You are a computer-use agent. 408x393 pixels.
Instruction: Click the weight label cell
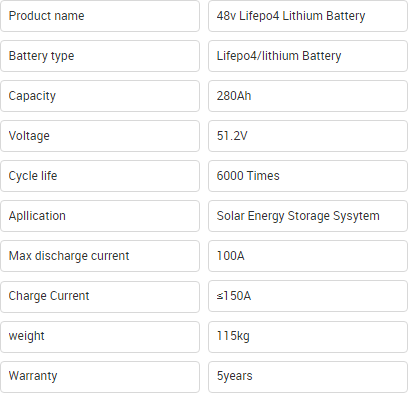[x=100, y=337]
